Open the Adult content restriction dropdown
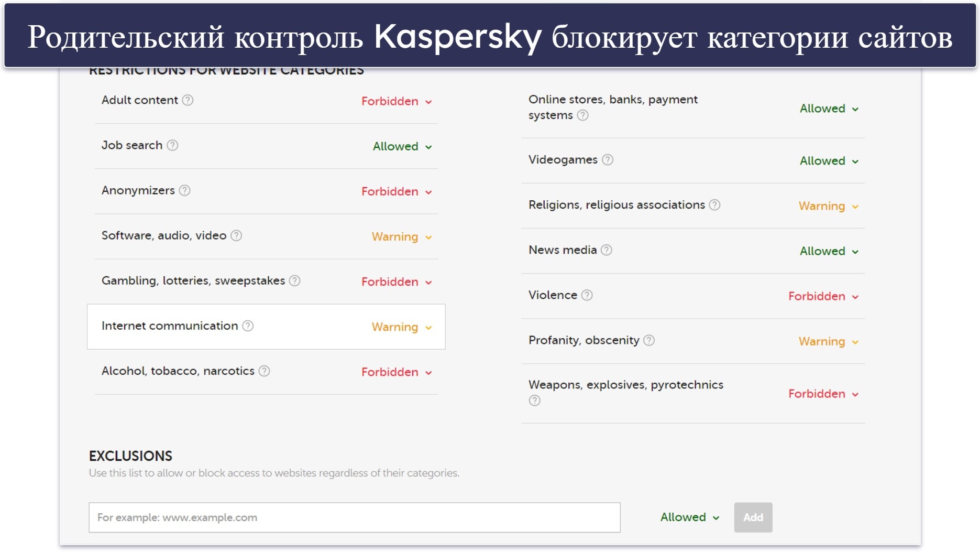The image size is (980, 552). pyautogui.click(x=397, y=101)
